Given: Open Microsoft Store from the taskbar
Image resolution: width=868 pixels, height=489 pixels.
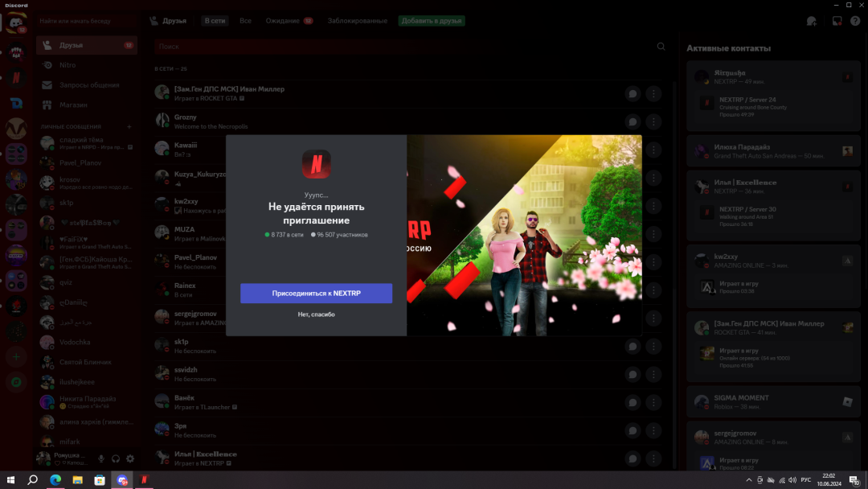Looking at the screenshot, I should click(100, 480).
